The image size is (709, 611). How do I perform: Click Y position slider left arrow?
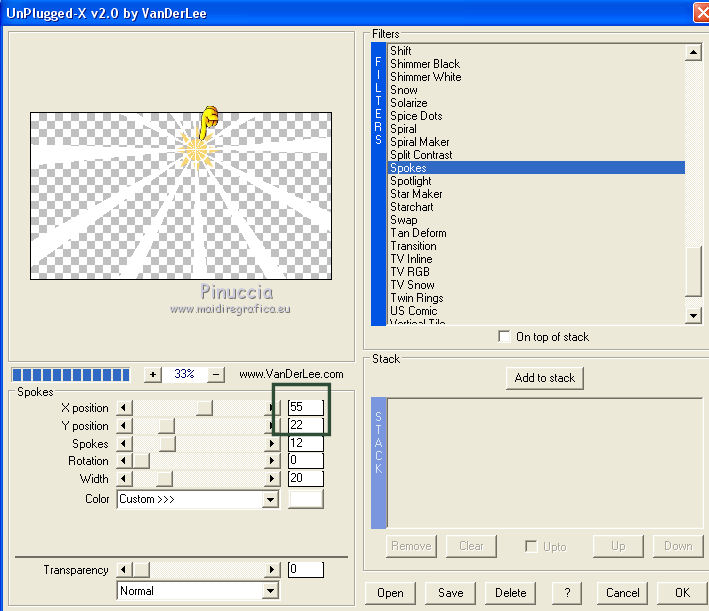124,426
